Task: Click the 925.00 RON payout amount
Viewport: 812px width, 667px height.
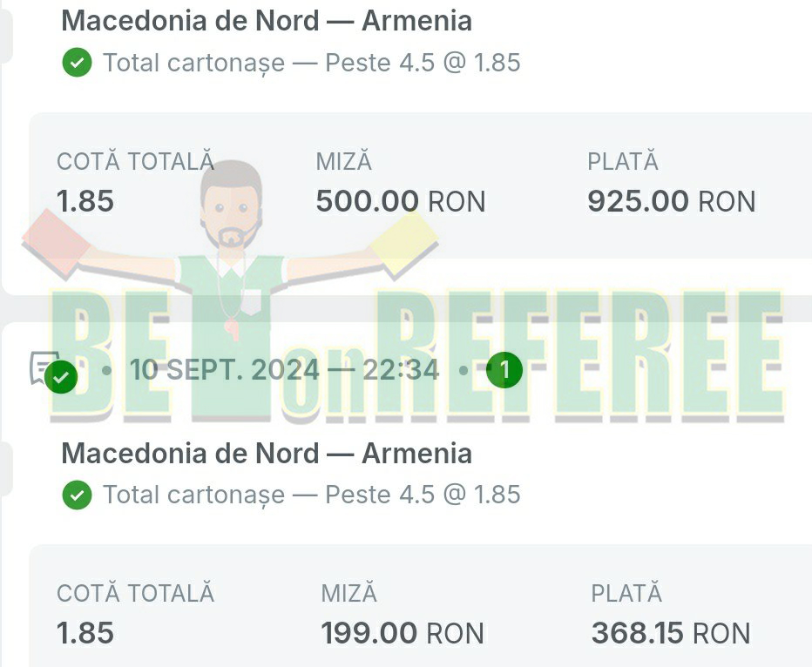Action: [x=671, y=202]
